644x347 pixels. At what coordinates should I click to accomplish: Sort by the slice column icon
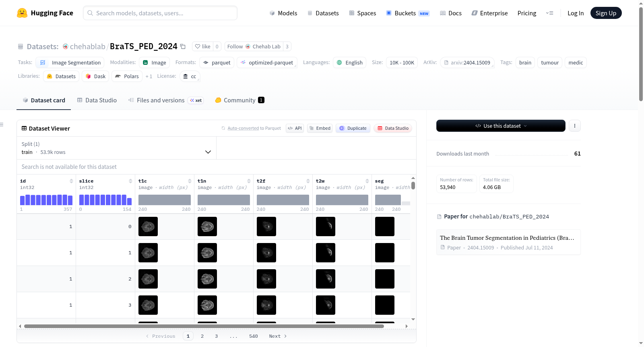click(x=130, y=181)
